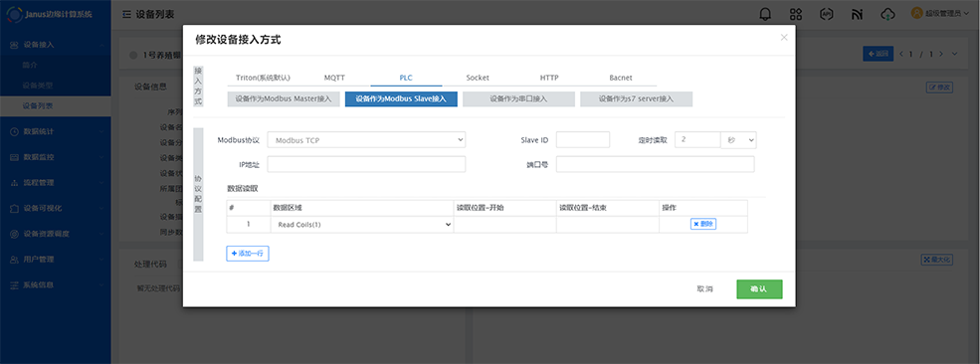Open the Read Coils(1) data region dropdown

point(362,225)
